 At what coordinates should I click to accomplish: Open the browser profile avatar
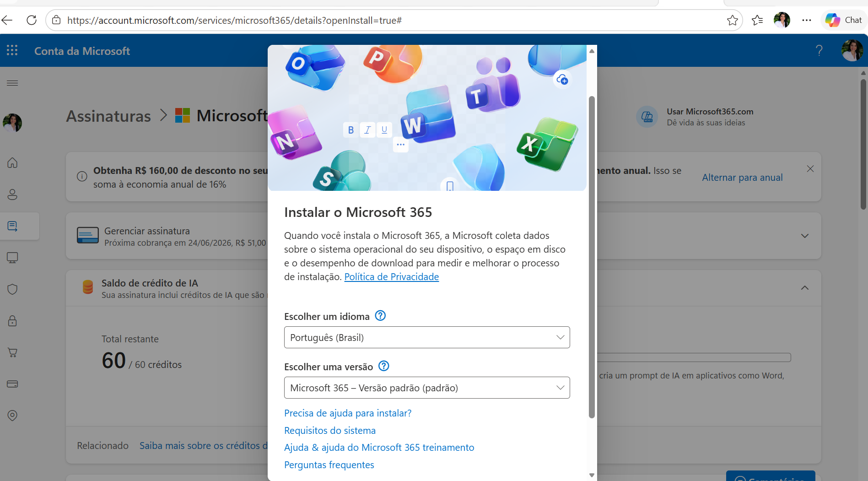click(782, 20)
